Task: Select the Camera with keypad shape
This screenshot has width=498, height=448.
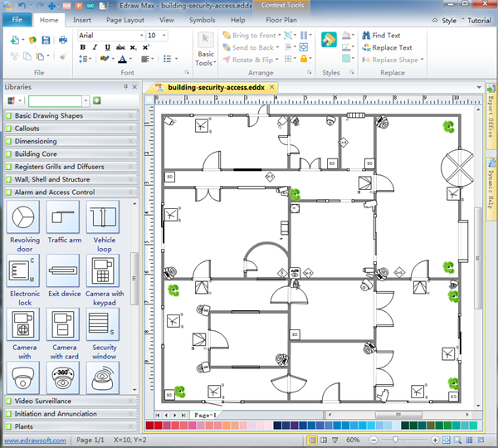Action: click(104, 270)
